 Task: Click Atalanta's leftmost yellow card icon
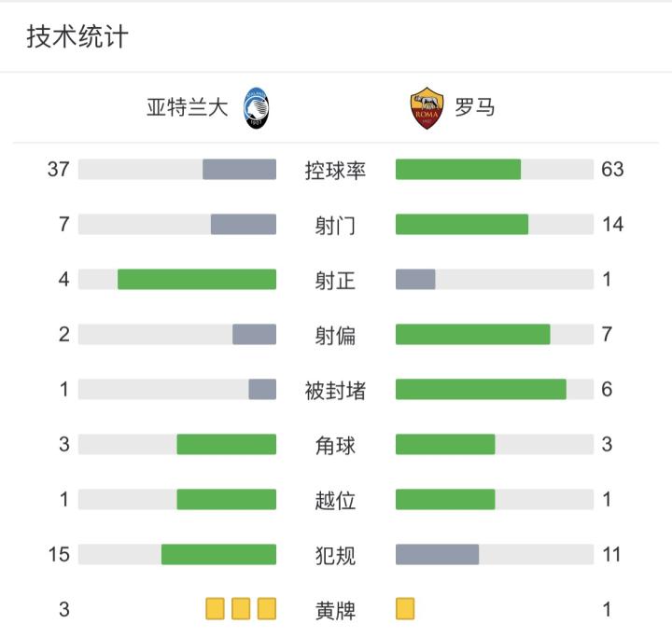coord(216,609)
